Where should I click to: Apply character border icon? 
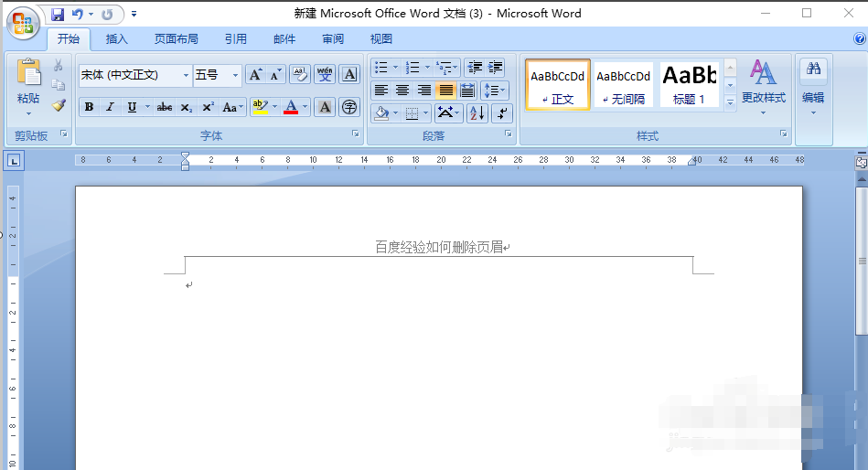[349, 75]
